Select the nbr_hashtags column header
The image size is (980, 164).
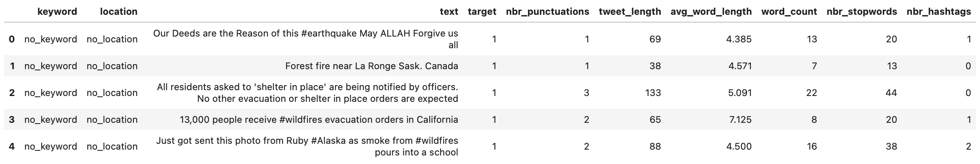coord(939,12)
